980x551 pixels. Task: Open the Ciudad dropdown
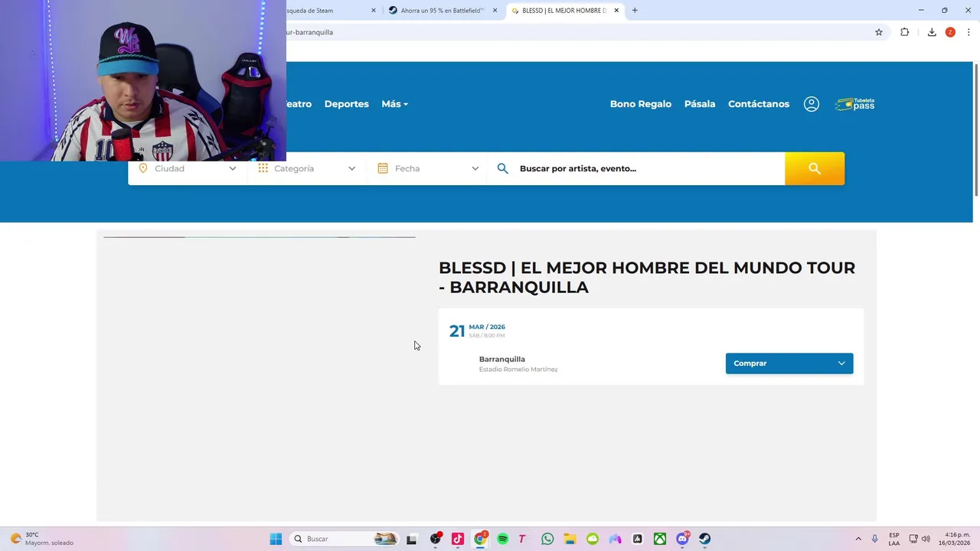(x=188, y=168)
